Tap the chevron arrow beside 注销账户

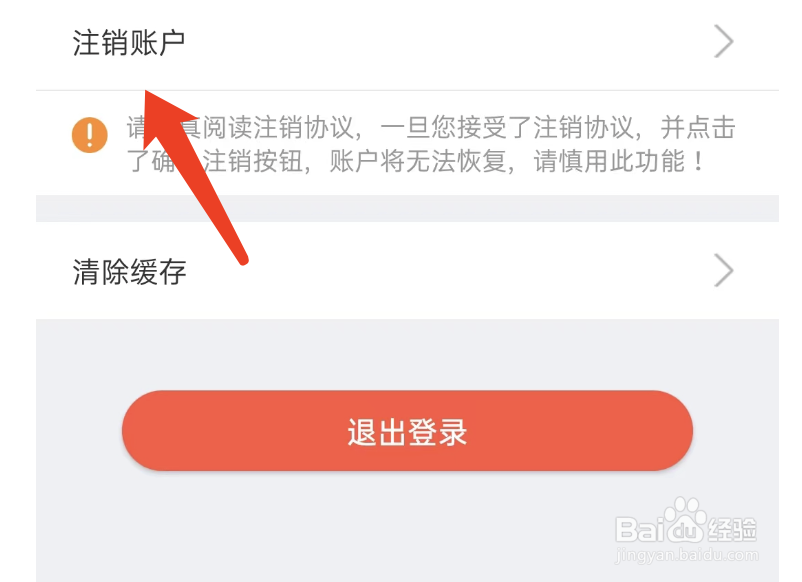tap(724, 41)
